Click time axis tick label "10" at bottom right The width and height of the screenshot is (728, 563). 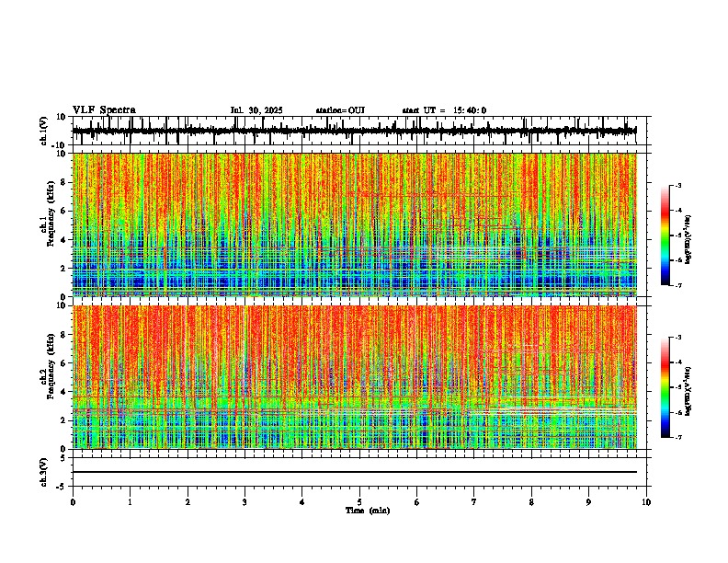coord(646,502)
